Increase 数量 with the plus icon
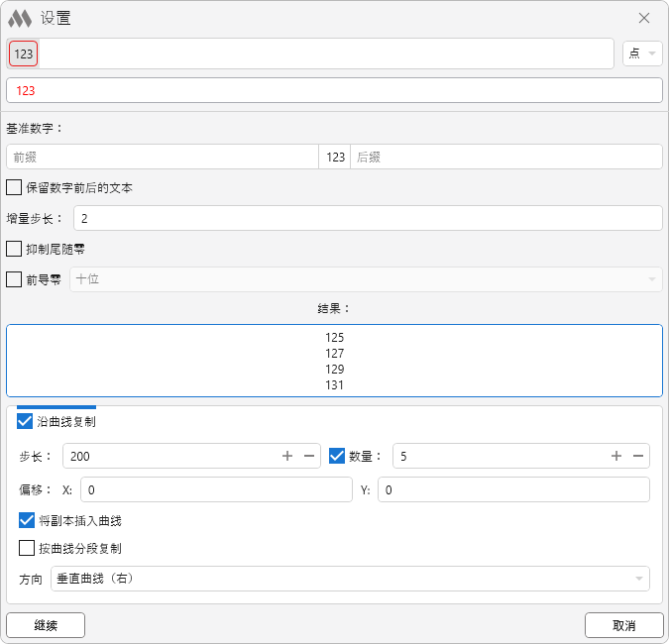 [616, 456]
